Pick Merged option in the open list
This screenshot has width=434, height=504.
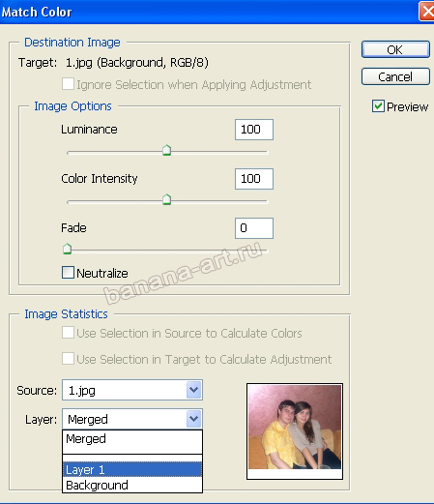tap(132, 439)
